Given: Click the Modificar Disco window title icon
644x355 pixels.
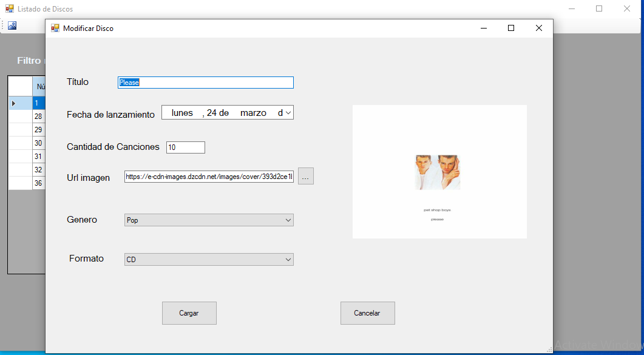Looking at the screenshot, I should point(55,28).
